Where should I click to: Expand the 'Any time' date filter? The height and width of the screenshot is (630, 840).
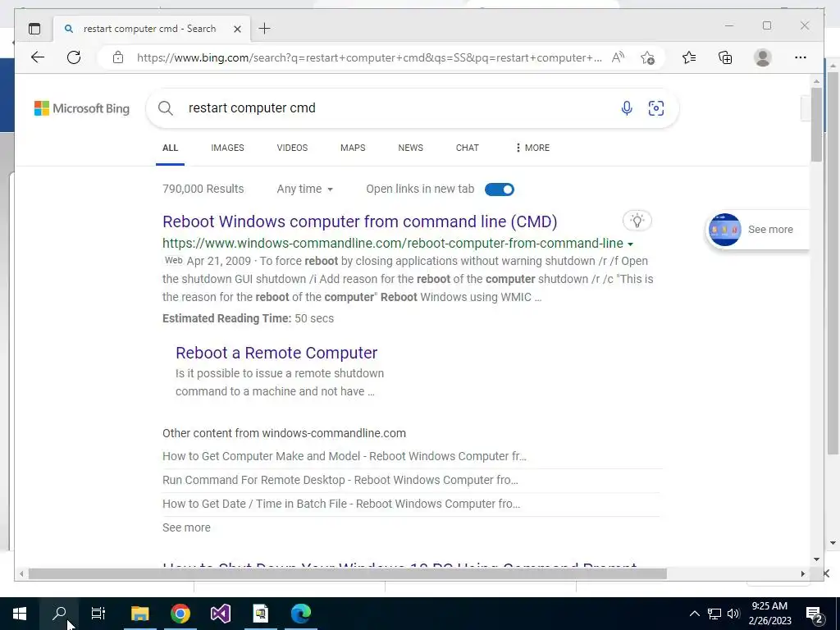tap(305, 189)
